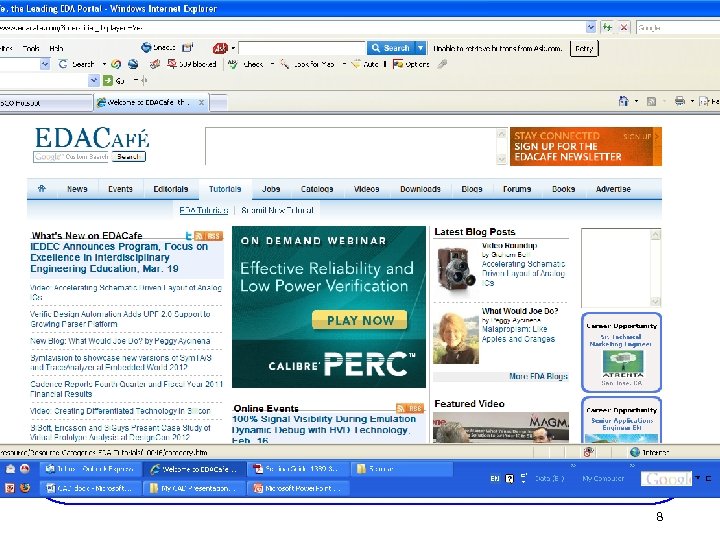Click the Microsoft PowerPoint taskbar button
This screenshot has width=720, height=540.
coord(298,488)
